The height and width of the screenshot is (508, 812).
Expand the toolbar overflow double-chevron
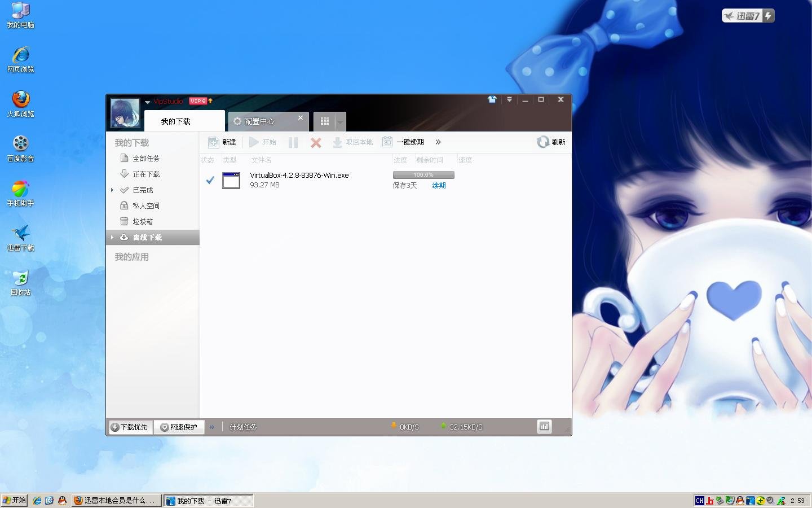point(438,142)
